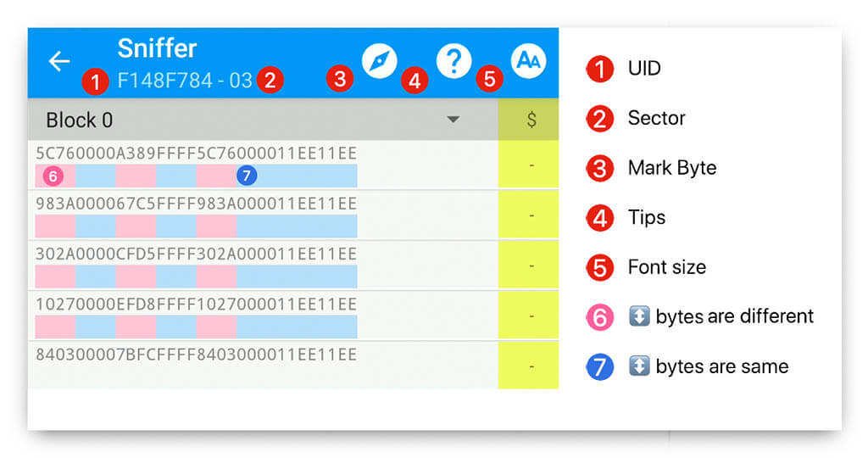Tap the UID text F148F784 - 03

click(x=185, y=81)
